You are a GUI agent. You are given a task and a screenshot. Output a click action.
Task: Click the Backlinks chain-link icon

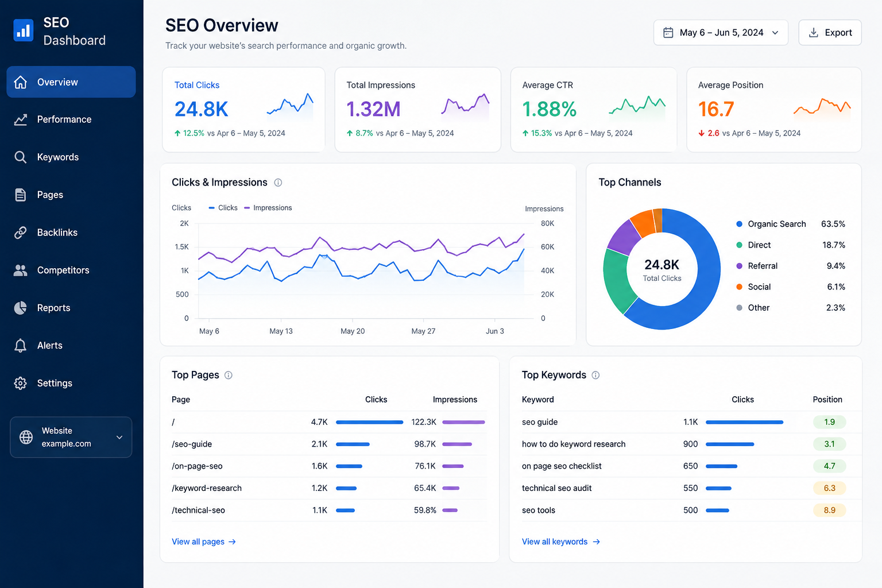click(x=21, y=233)
